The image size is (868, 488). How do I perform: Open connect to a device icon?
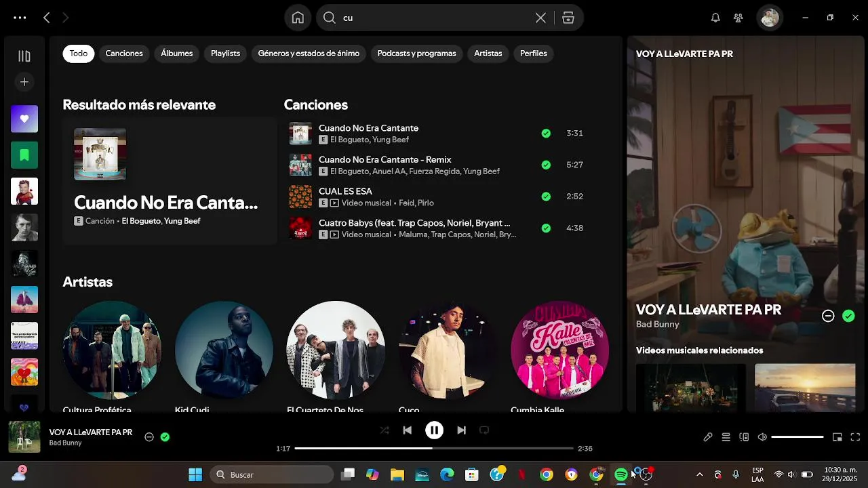click(744, 437)
